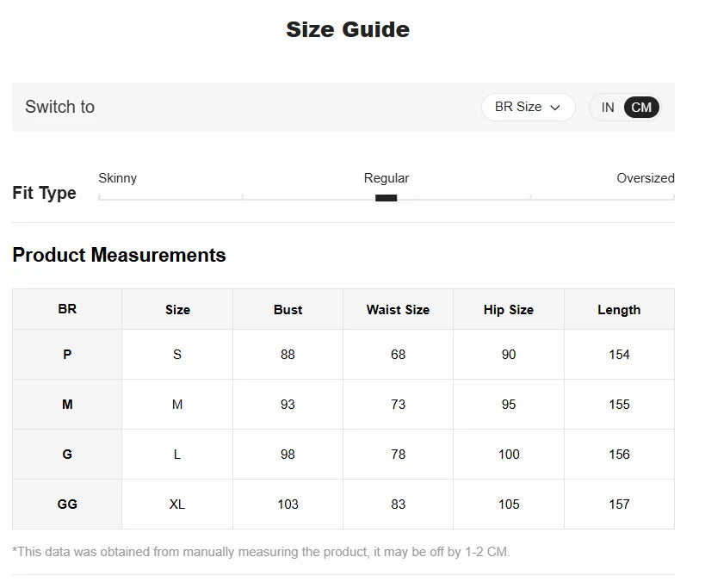
Task: Click bust value 88
Action: 288,354
